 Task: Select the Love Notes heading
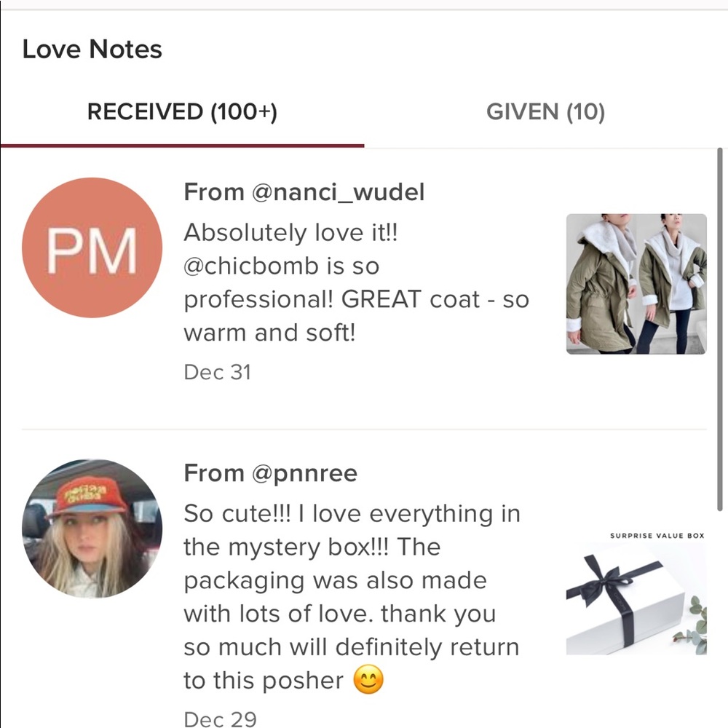tap(92, 50)
